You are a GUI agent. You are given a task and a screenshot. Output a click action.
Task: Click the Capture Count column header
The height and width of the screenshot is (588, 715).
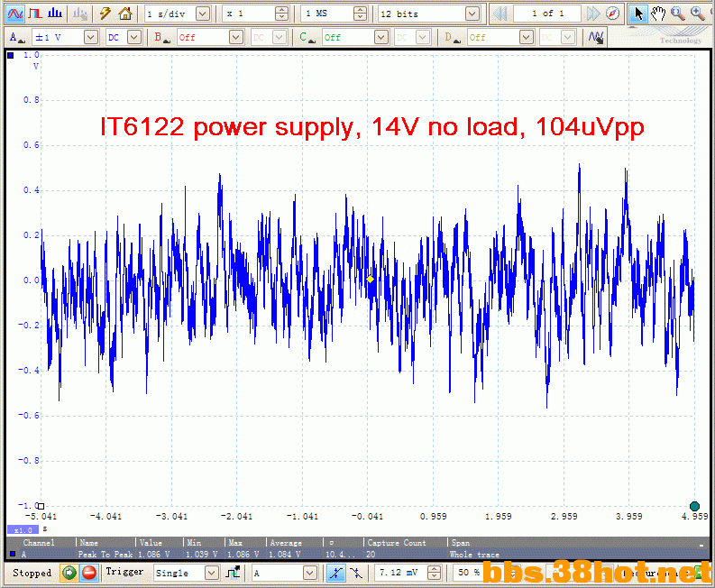pyautogui.click(x=396, y=542)
